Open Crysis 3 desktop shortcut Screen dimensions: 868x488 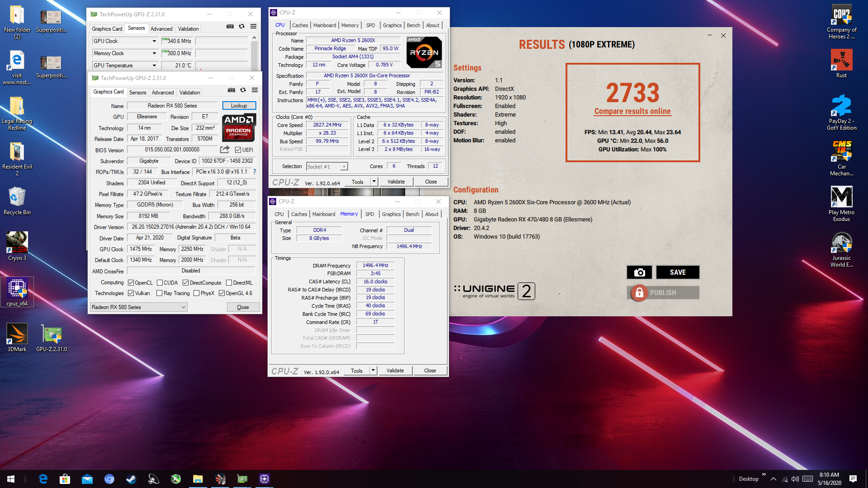coord(17,246)
